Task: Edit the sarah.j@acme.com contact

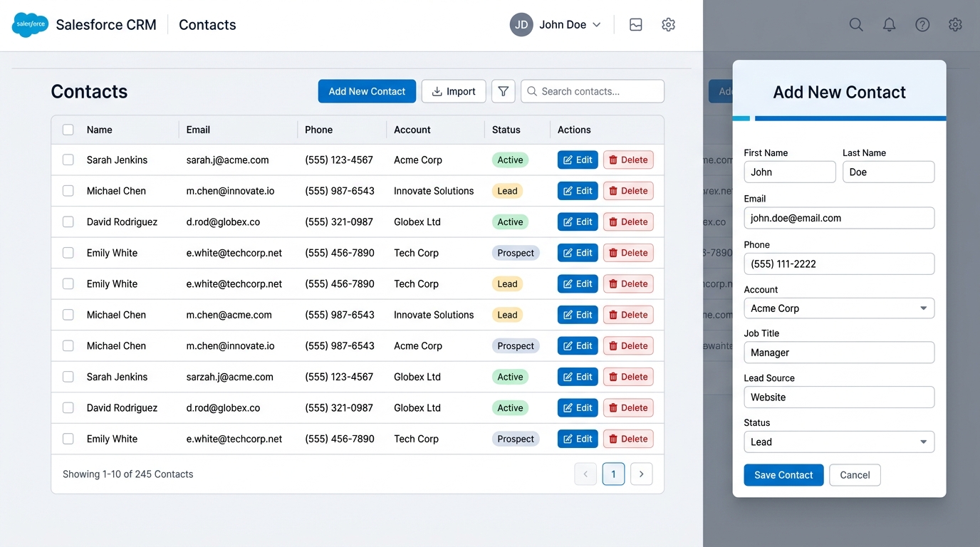Action: click(578, 160)
